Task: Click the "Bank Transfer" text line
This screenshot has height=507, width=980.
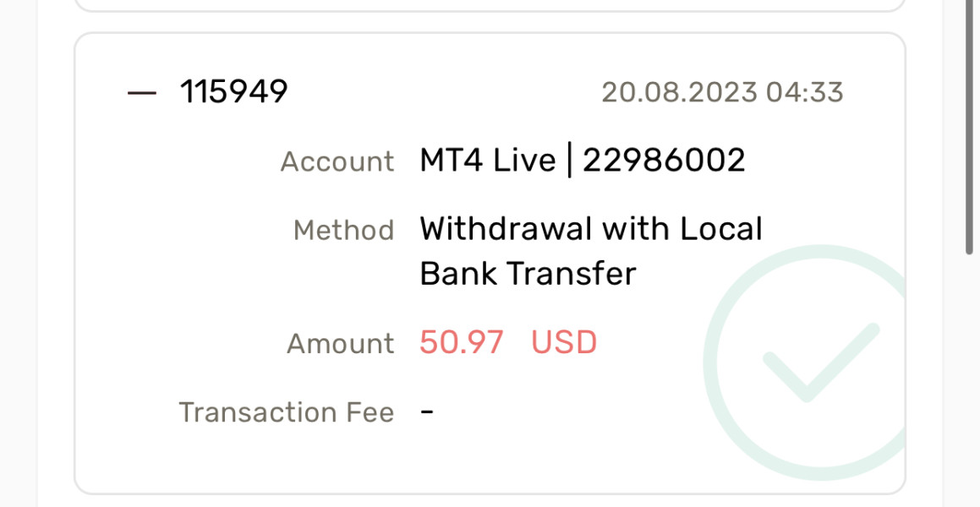Action: click(528, 274)
